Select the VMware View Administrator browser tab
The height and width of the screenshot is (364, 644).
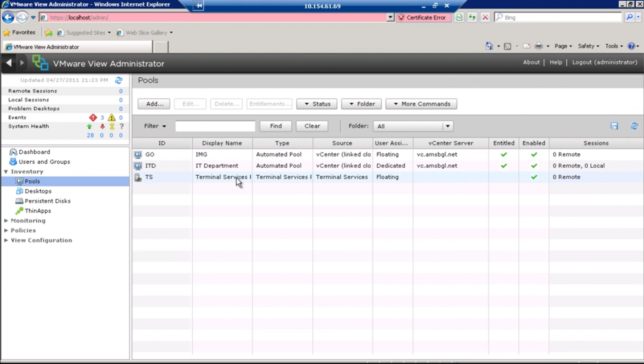(77, 47)
